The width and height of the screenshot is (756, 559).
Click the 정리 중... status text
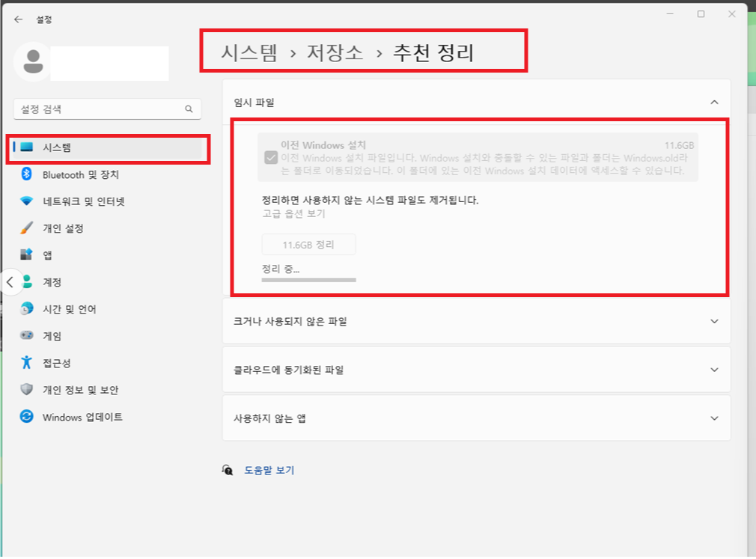click(281, 269)
